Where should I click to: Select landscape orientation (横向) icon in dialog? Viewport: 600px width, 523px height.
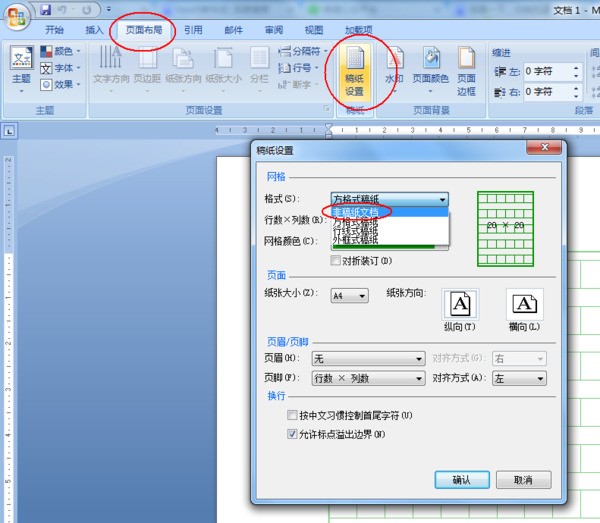click(525, 304)
